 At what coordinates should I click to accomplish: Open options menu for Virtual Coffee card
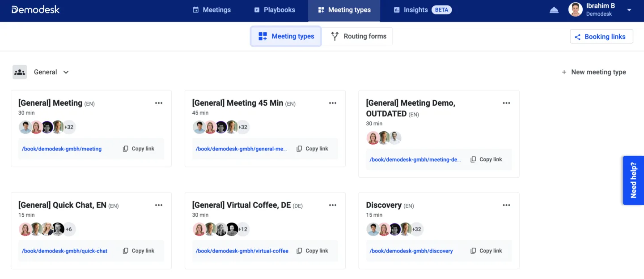333,205
